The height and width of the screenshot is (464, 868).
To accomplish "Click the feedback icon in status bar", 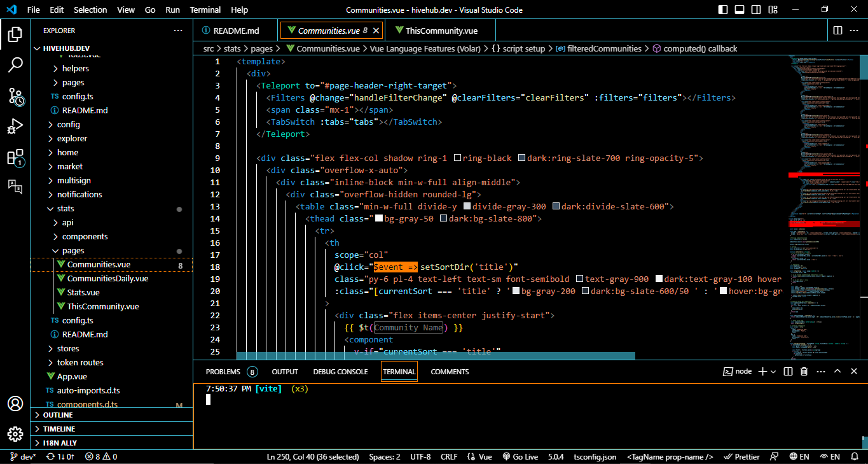I will 773,456.
